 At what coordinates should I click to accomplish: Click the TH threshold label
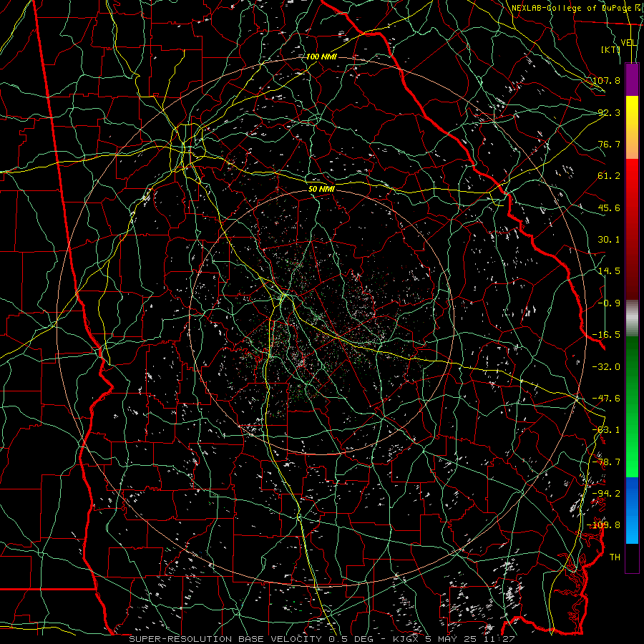coord(615,557)
